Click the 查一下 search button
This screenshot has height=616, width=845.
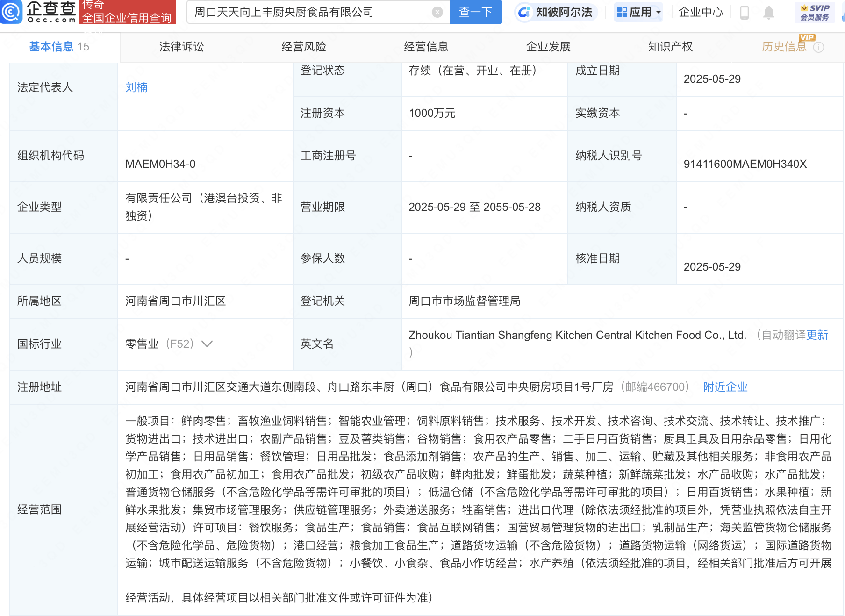[475, 12]
